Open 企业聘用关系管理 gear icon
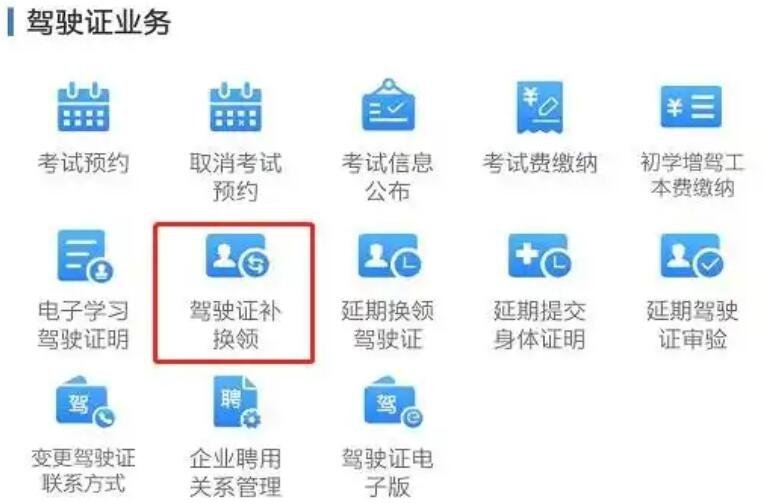The height and width of the screenshot is (503, 775). click(237, 402)
